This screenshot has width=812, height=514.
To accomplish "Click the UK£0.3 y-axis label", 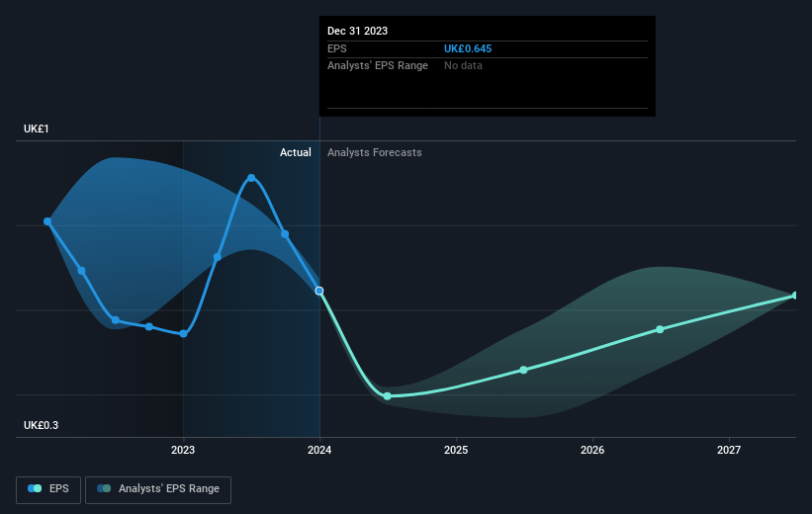I will [41, 425].
